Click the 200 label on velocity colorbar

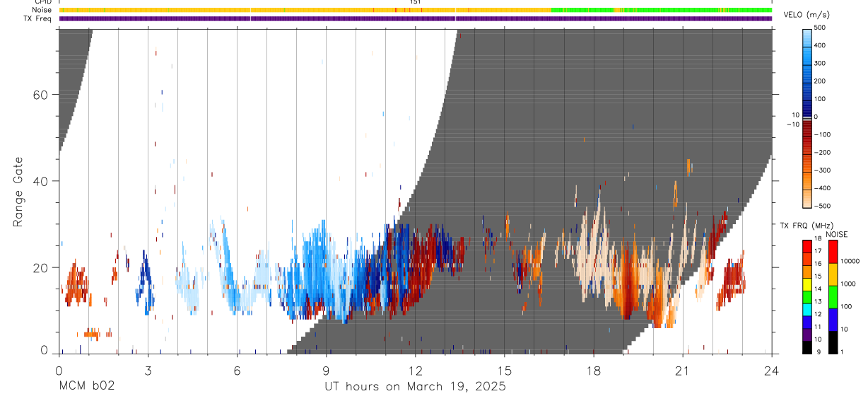click(821, 81)
